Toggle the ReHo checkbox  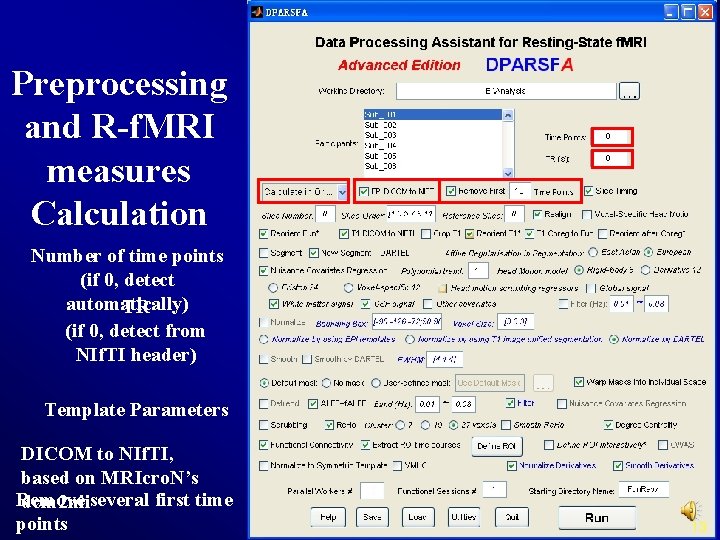click(329, 425)
